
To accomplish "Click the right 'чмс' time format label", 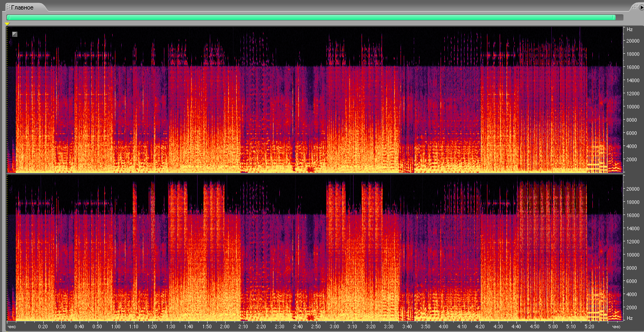I will click(616, 327).
